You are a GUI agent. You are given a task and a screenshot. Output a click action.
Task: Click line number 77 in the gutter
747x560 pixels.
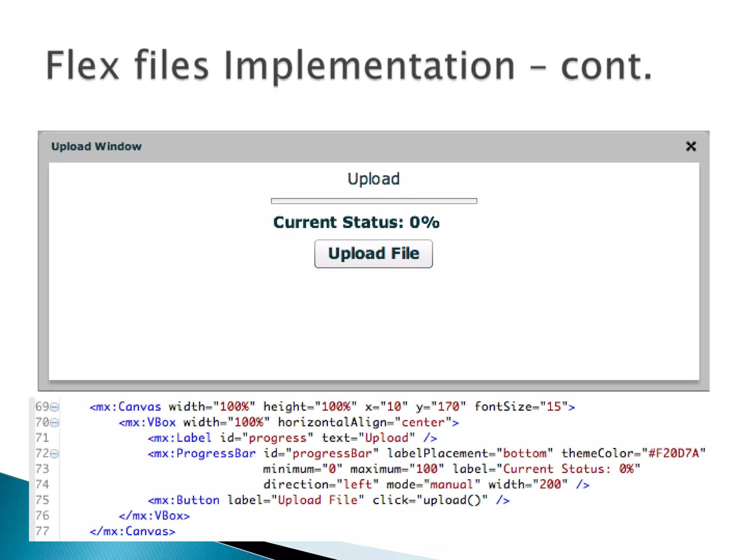coord(42,531)
